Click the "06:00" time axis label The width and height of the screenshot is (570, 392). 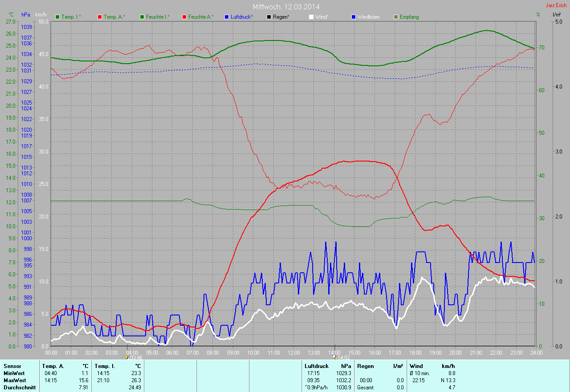point(172,352)
